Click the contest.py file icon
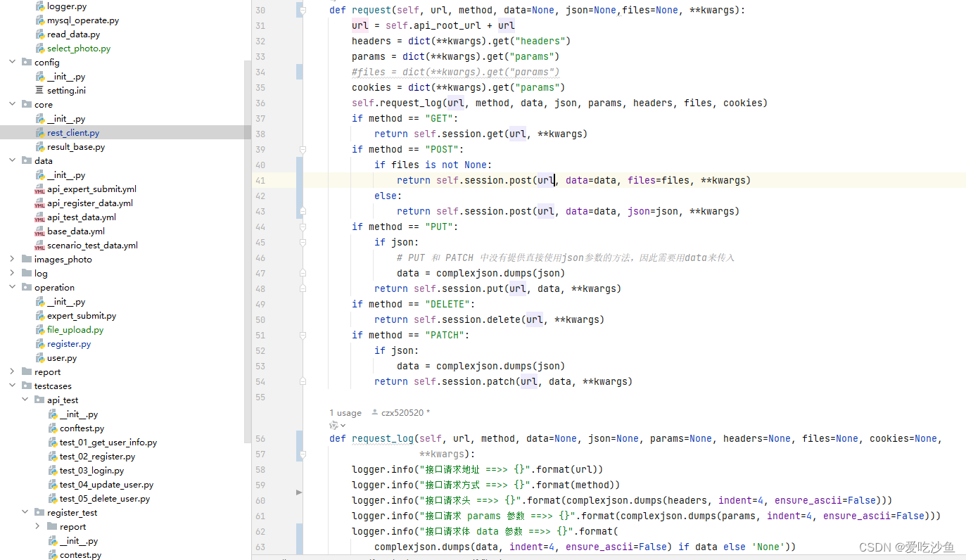Viewport: 966px width, 560px height. (53, 555)
